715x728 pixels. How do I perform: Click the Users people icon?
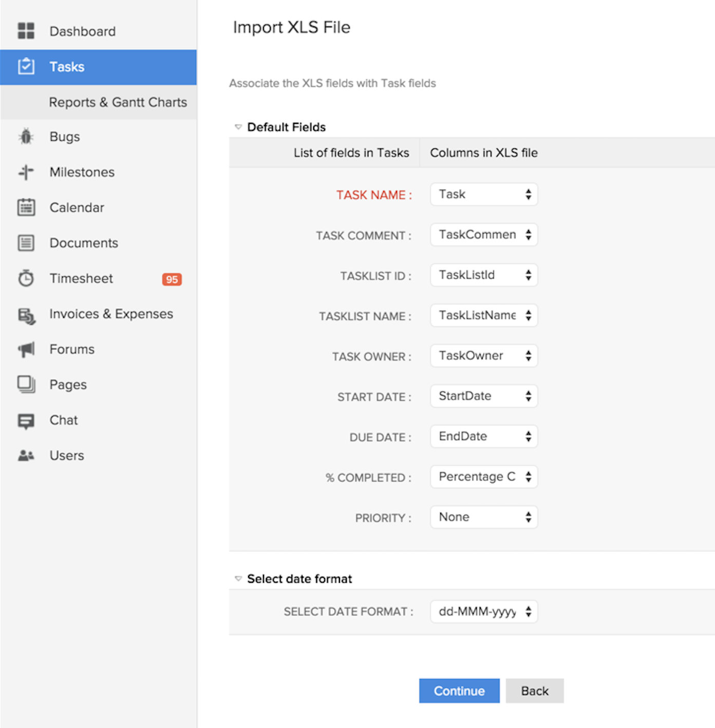point(26,455)
